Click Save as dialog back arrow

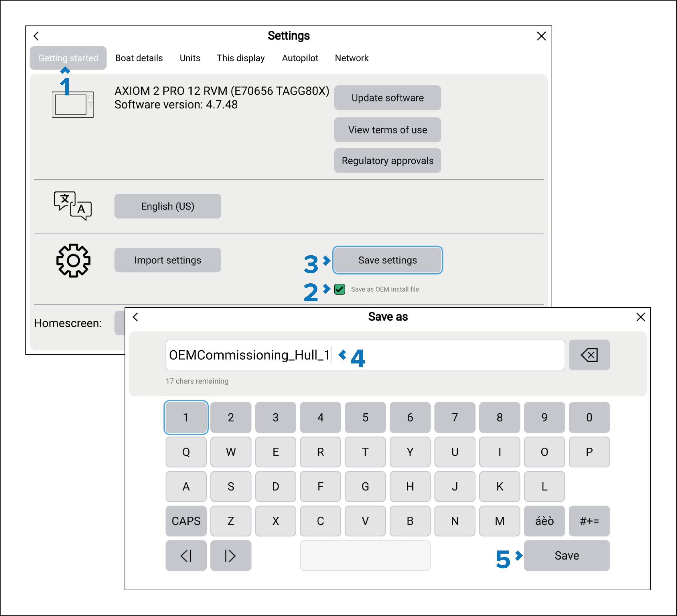[x=135, y=317]
